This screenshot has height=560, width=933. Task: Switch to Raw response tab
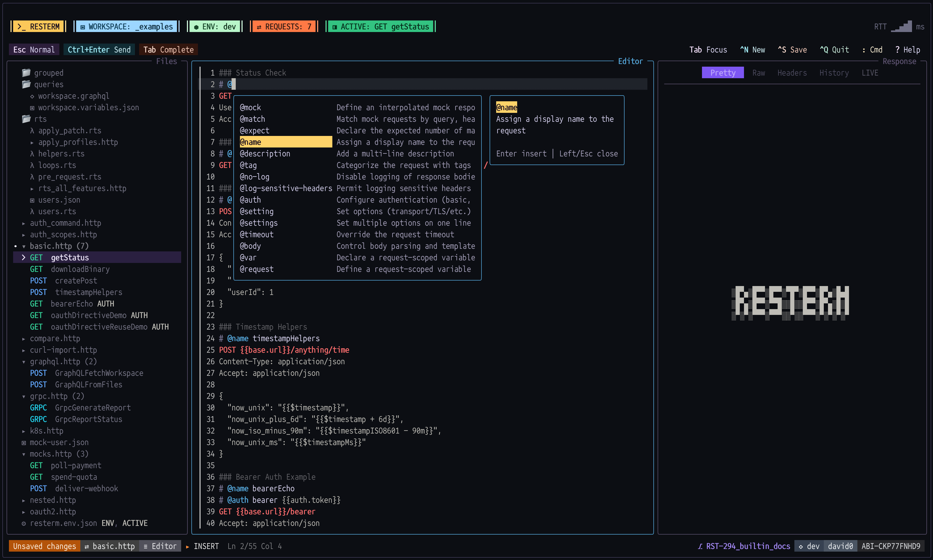[x=759, y=72]
